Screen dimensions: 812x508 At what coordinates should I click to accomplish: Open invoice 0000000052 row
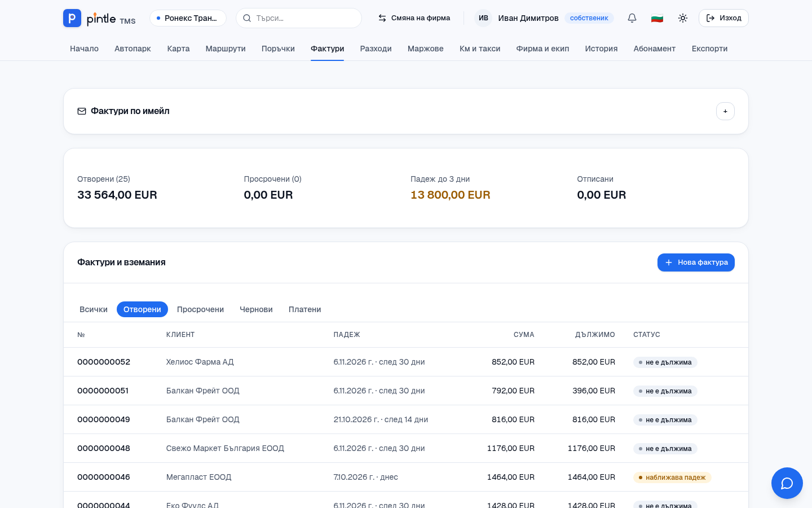[406, 362]
